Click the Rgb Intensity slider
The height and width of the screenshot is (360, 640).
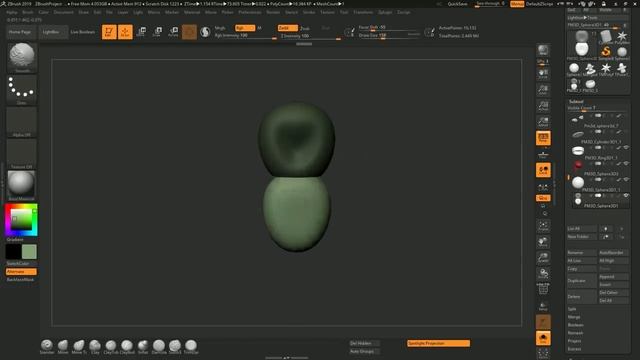245,36
